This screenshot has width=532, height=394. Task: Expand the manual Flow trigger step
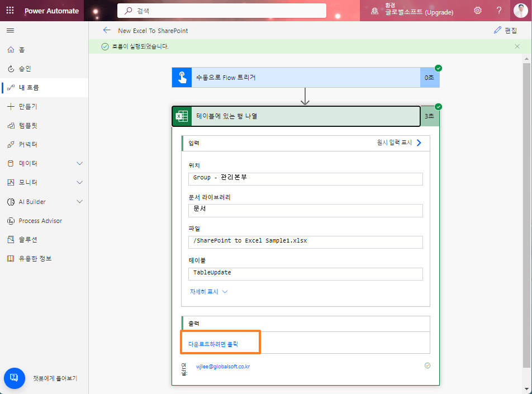[306, 77]
